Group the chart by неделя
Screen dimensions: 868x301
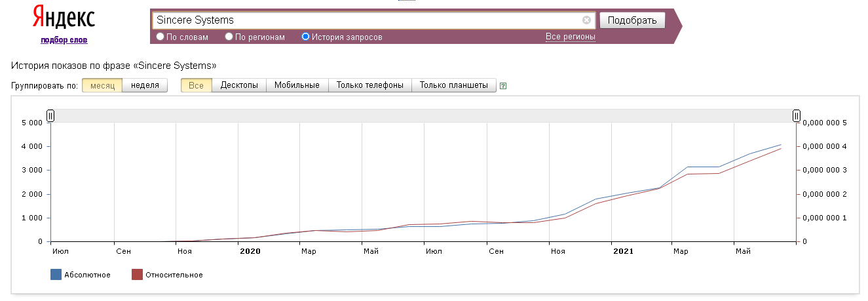tap(145, 85)
